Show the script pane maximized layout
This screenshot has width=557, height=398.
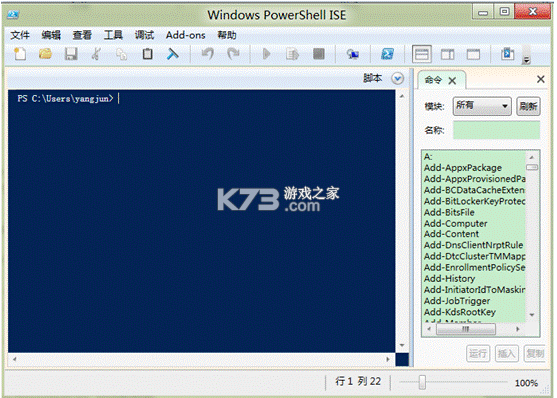[473, 54]
